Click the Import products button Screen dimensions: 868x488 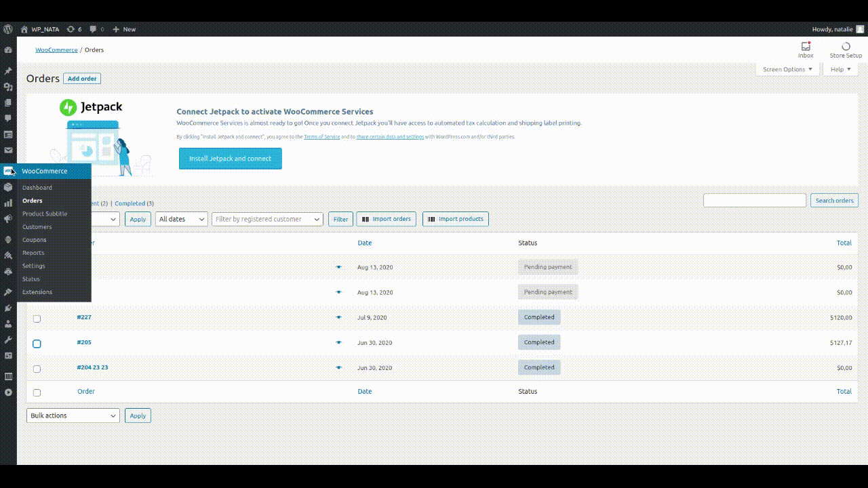point(456,219)
